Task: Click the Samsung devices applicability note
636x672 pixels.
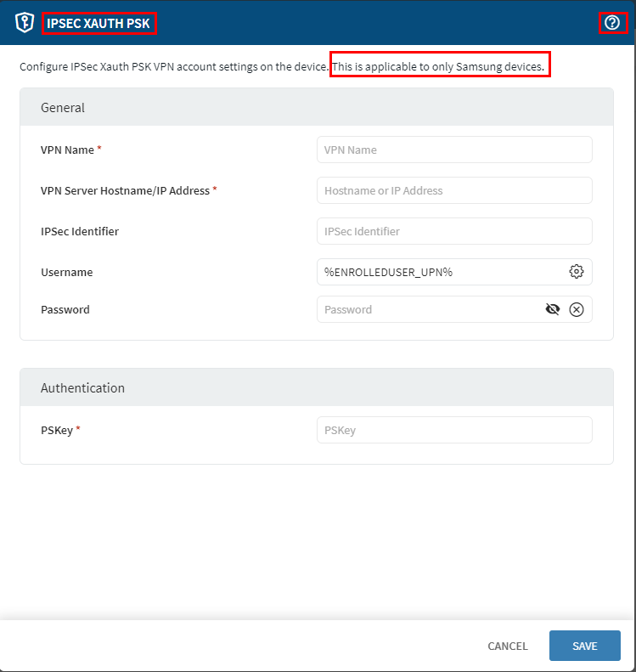Action: 440,66
